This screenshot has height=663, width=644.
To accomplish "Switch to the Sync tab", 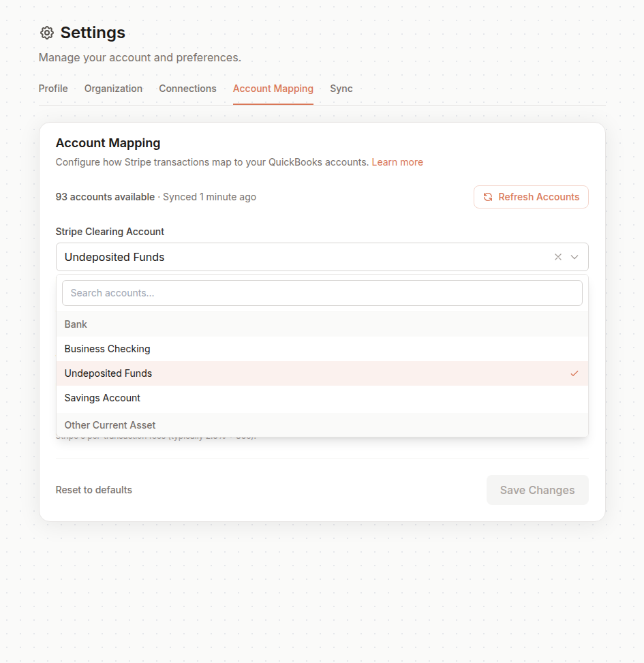I will (341, 89).
